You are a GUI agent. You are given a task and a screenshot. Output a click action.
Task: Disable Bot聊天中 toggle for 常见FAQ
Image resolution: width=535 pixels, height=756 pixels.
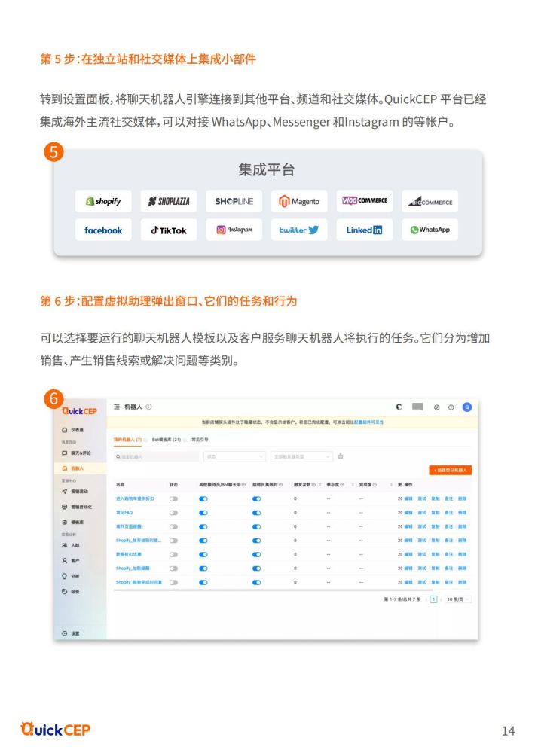click(203, 513)
